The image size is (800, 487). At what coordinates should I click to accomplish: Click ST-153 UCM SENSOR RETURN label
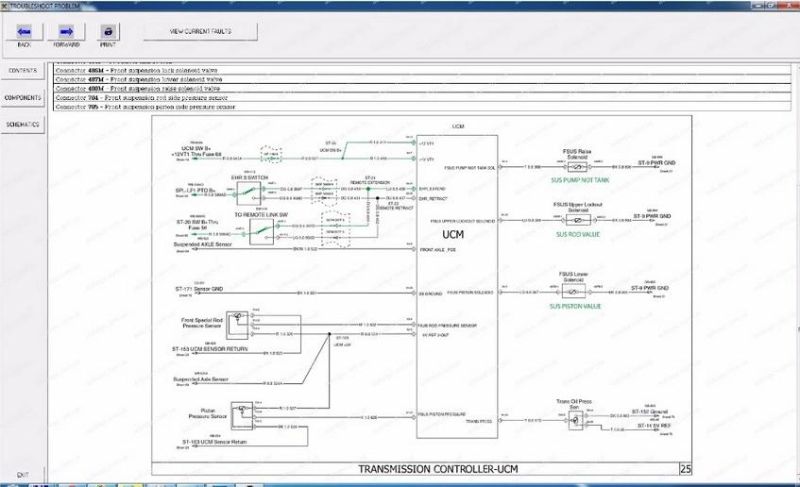(x=210, y=349)
